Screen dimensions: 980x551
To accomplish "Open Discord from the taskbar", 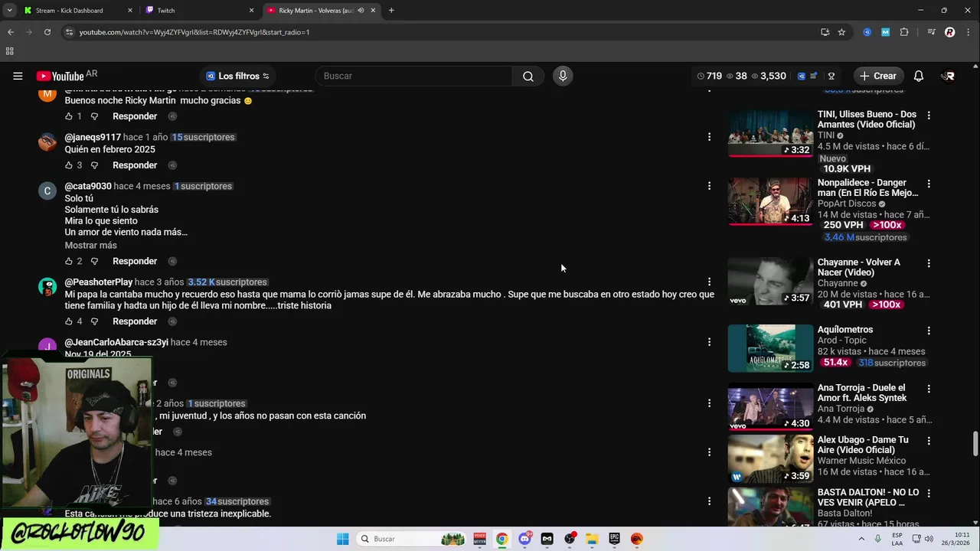I will click(524, 539).
